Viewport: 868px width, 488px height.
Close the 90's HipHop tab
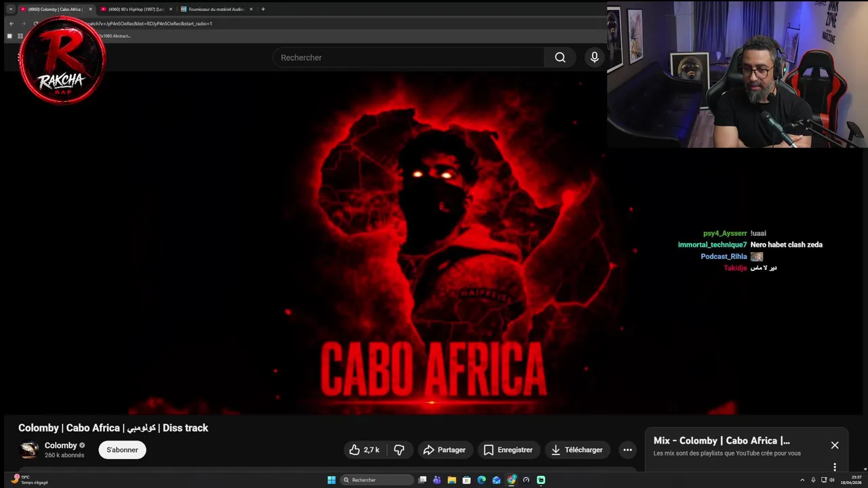[x=171, y=9]
